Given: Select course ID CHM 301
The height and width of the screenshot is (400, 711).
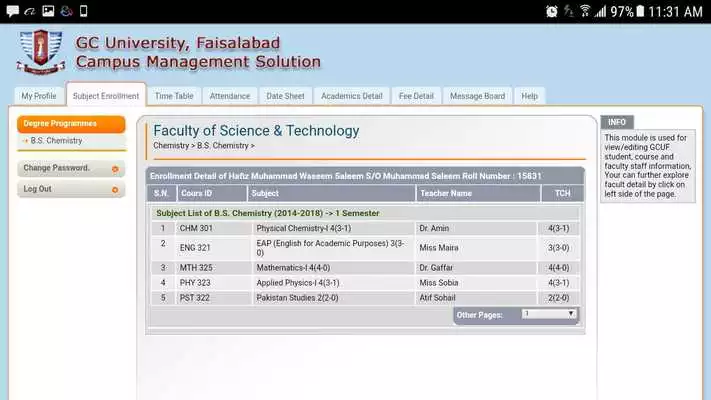Looking at the screenshot, I should pyautogui.click(x=196, y=228).
